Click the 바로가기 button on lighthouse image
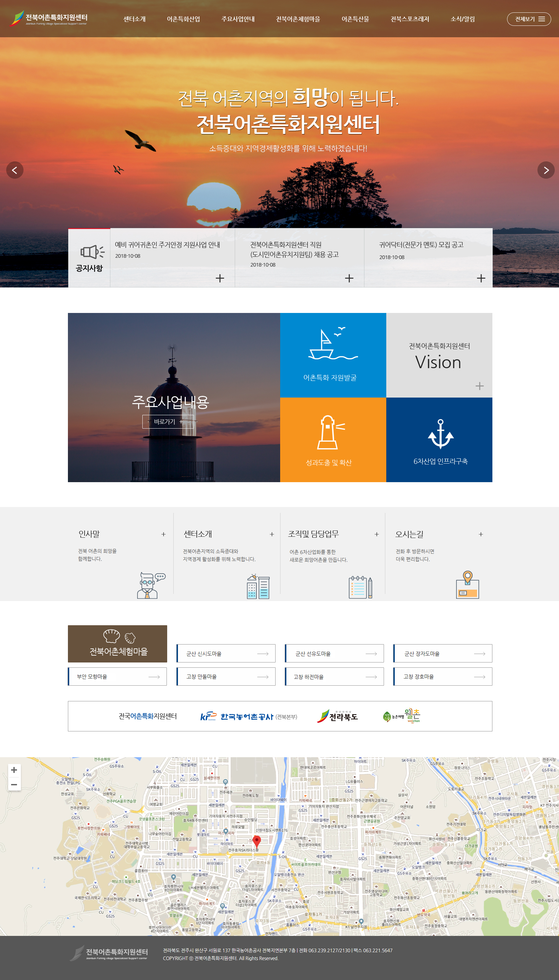The height and width of the screenshot is (980, 559). click(168, 422)
